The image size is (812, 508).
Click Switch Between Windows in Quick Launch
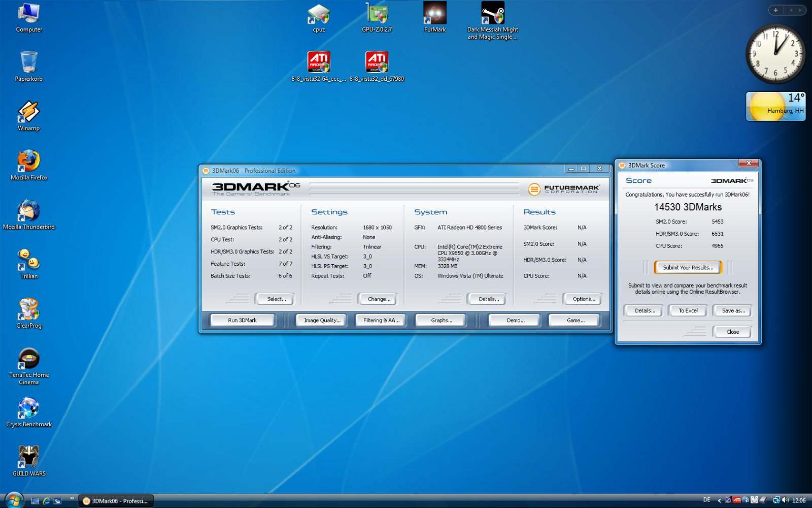(x=57, y=501)
